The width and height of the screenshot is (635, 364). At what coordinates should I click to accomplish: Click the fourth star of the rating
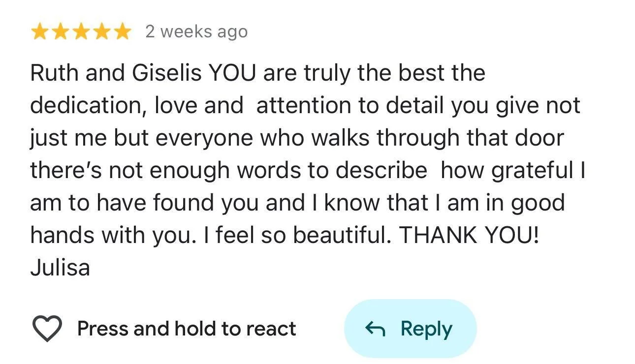(101, 32)
